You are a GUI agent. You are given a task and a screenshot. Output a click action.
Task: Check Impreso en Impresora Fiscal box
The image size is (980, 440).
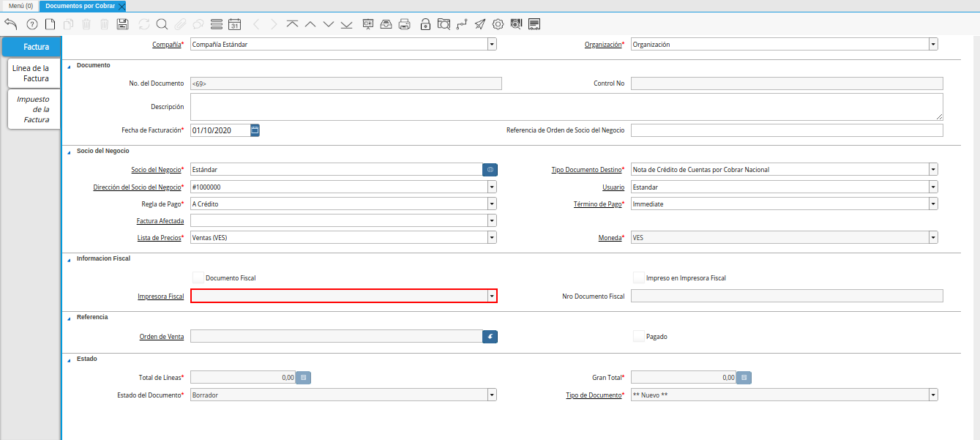(x=639, y=277)
